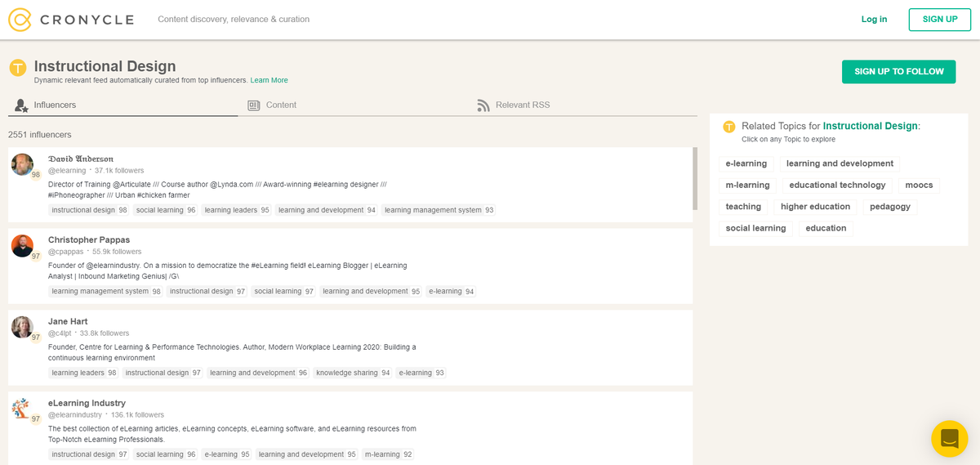Image resolution: width=980 pixels, height=465 pixels.
Task: Click the influencer list scrollbar
Action: click(695, 178)
